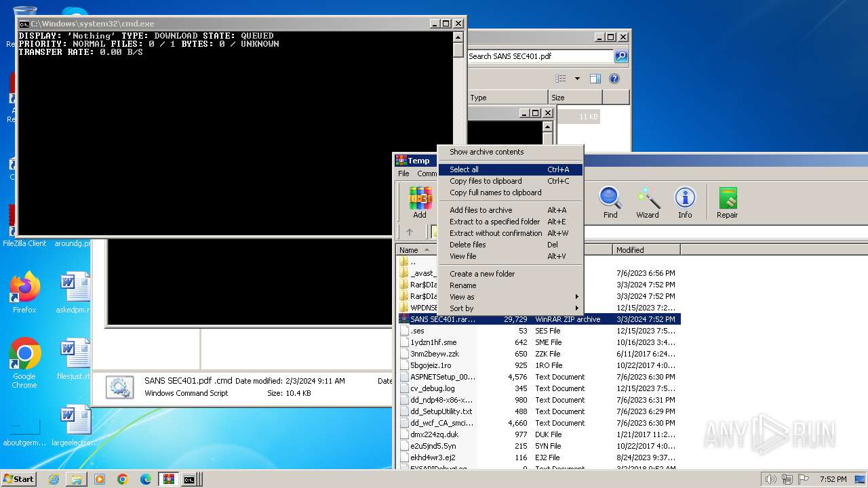
Task: Go up one folder in WinRAR
Action: (x=410, y=232)
